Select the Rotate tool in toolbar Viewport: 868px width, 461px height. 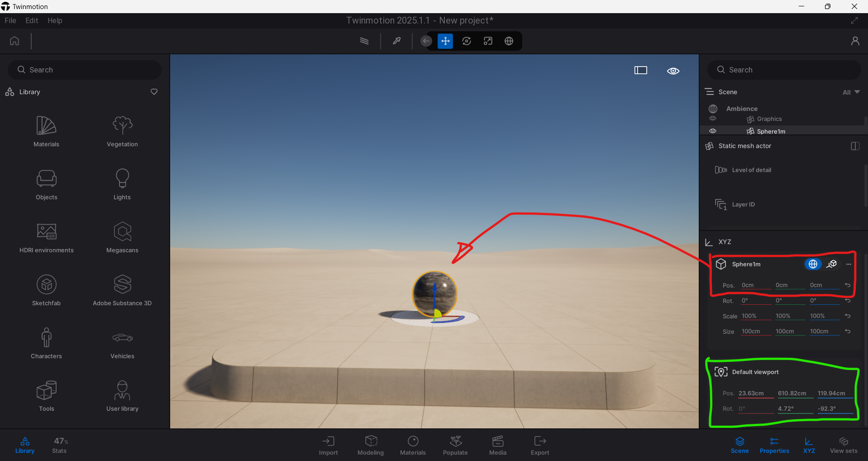[x=467, y=41]
